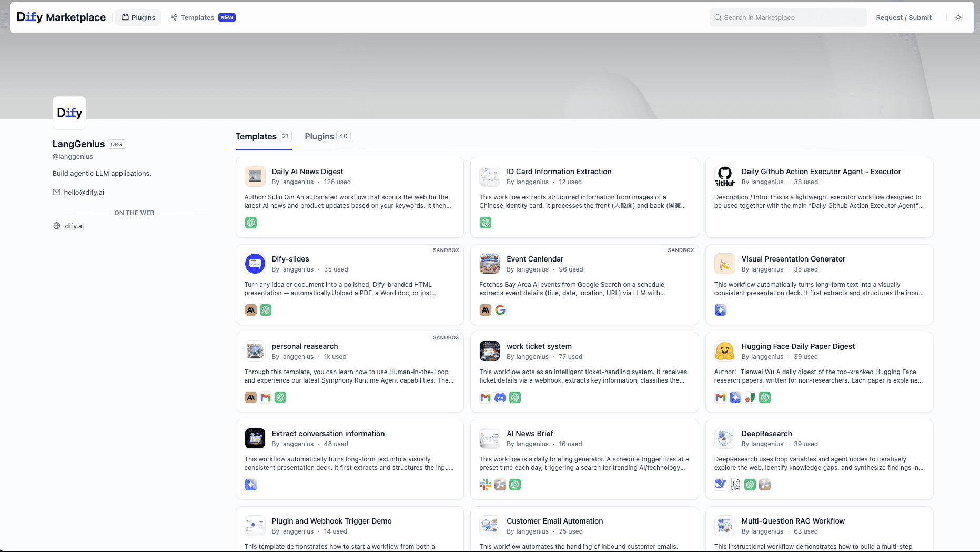The width and height of the screenshot is (980, 552).
Task: Click the hello@dify.ai email link
Action: click(x=84, y=192)
